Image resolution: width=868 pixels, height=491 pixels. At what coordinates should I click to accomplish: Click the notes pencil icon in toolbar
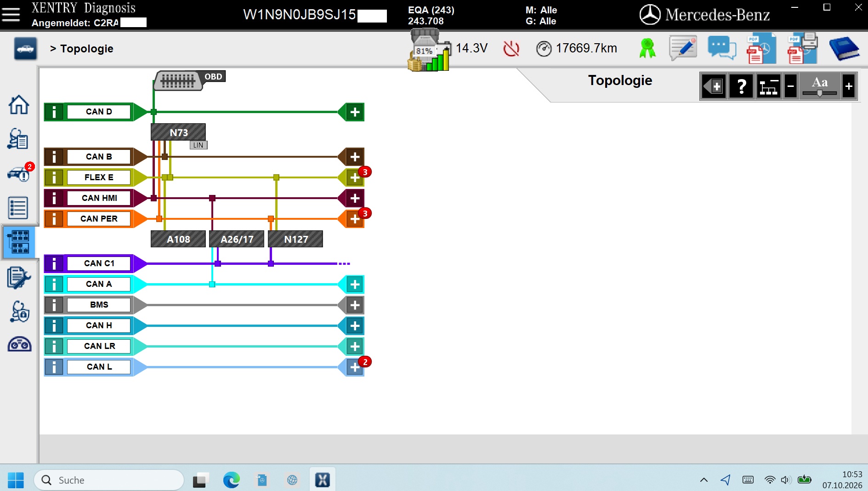tap(683, 48)
